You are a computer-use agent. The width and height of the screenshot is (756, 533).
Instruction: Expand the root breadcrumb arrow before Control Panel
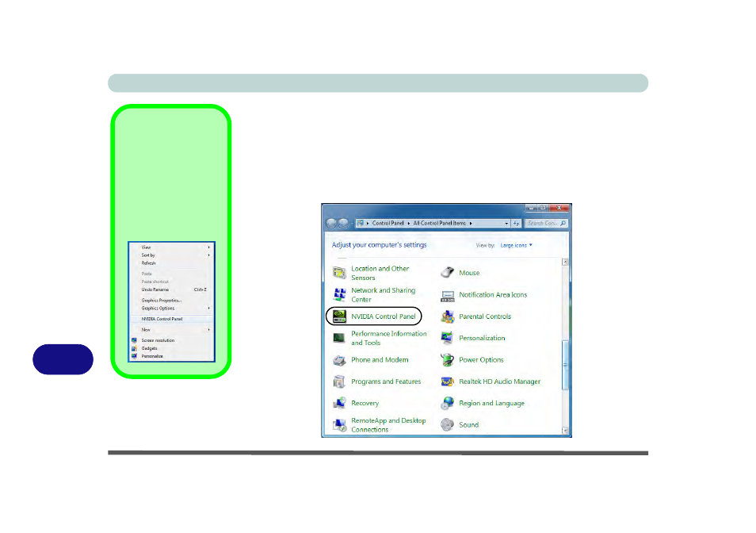(368, 224)
